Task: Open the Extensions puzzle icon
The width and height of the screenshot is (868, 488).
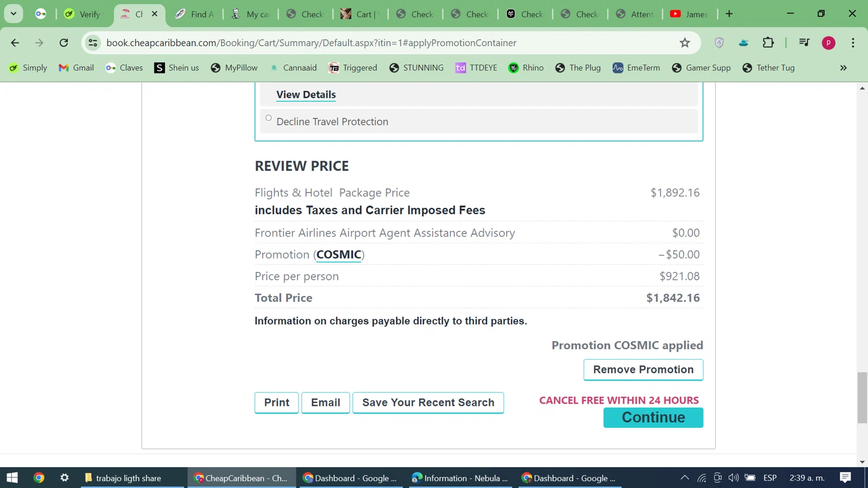Action: tap(768, 43)
